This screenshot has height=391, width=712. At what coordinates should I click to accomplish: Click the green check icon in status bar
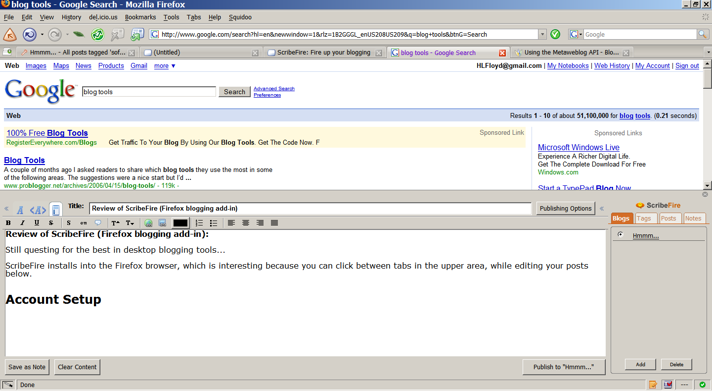702,385
